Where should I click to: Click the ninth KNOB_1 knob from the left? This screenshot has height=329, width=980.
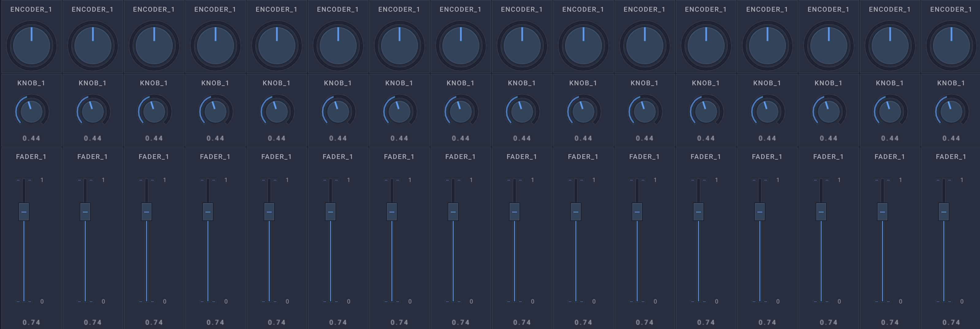click(522, 112)
